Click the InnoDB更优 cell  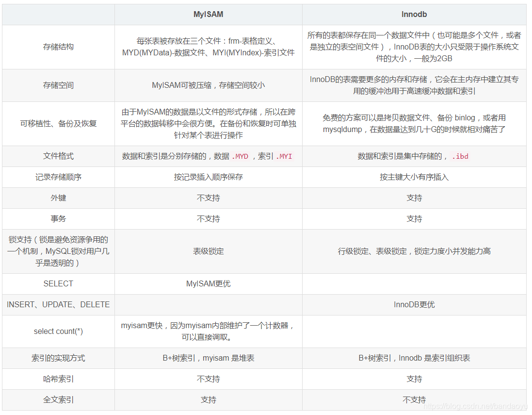(x=414, y=305)
